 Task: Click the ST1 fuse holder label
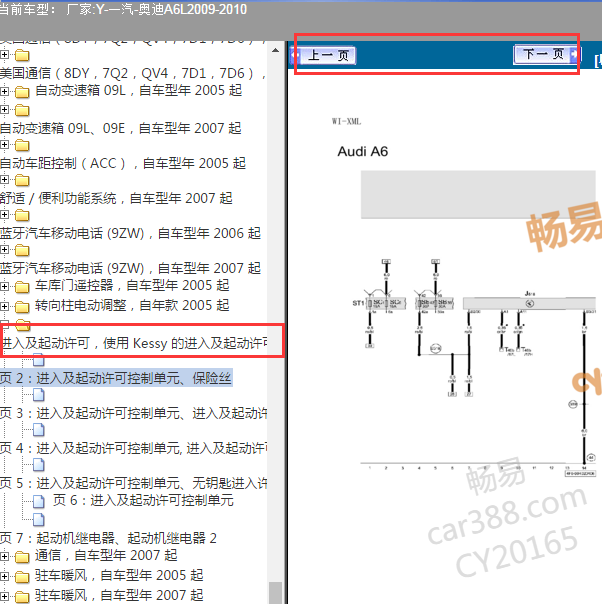[x=358, y=303]
